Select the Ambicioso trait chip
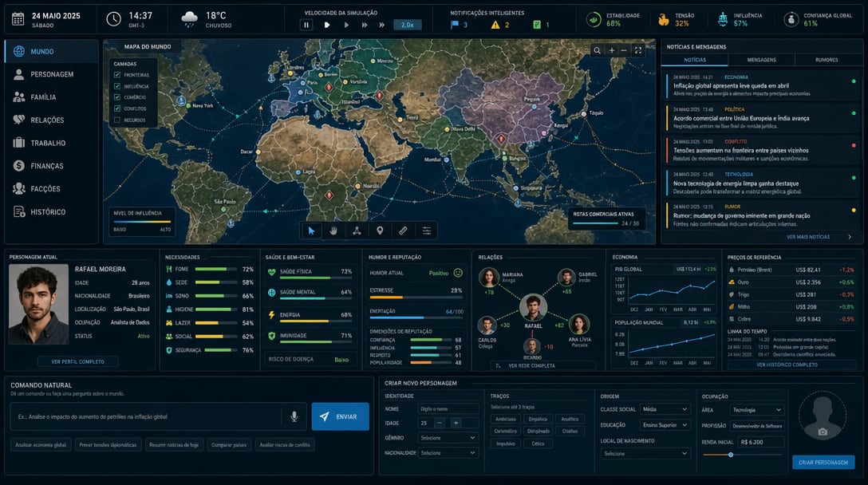868x485 pixels. pos(506,419)
